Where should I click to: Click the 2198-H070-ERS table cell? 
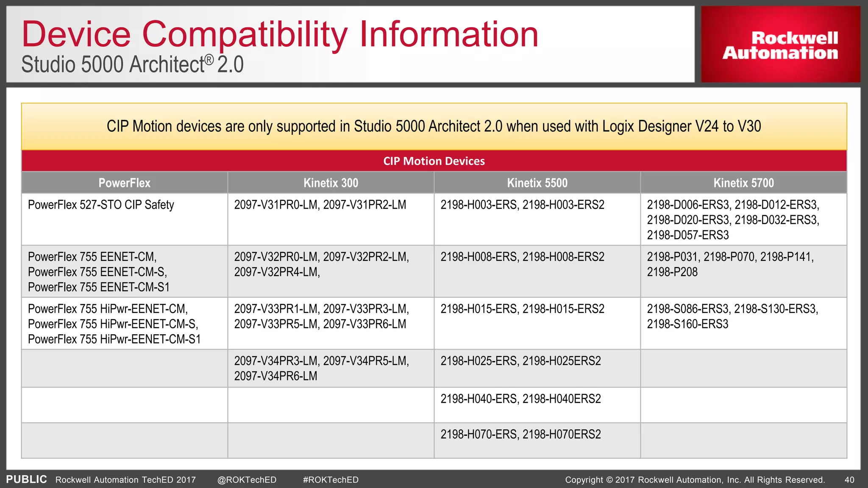click(520, 435)
